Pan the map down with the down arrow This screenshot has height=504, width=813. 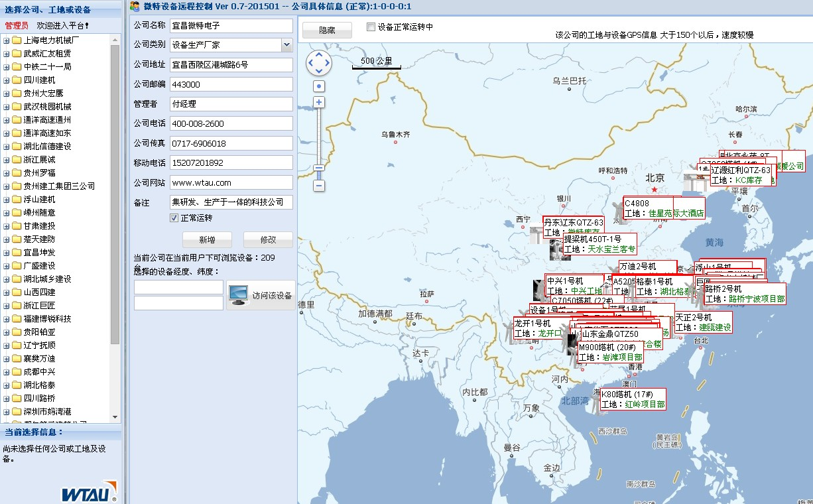pyautogui.click(x=319, y=70)
